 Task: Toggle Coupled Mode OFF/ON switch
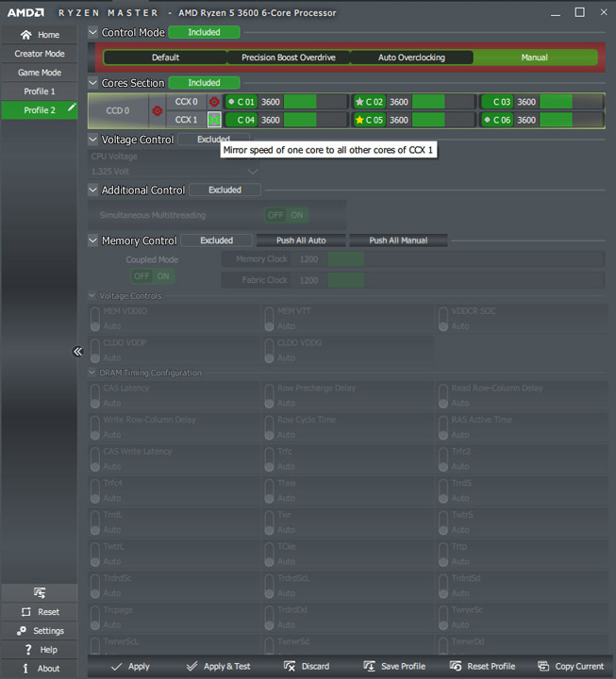[153, 275]
